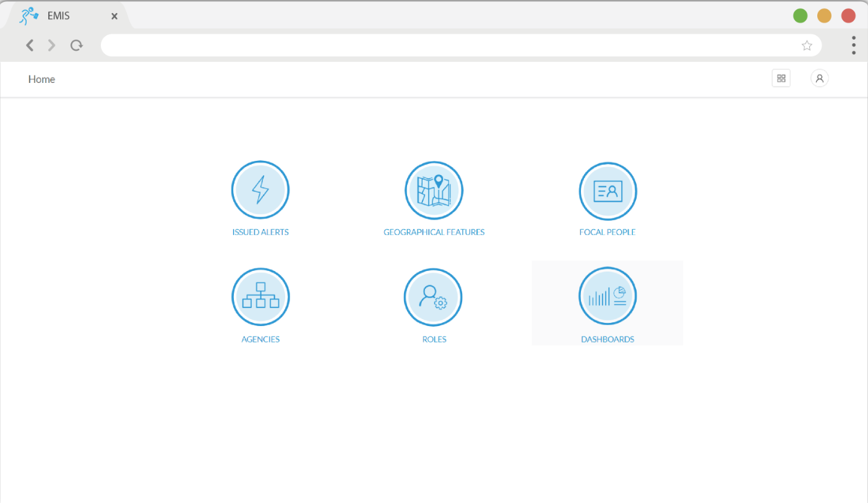Reload the page with the refresh button
The height and width of the screenshot is (503, 868).
76,45
